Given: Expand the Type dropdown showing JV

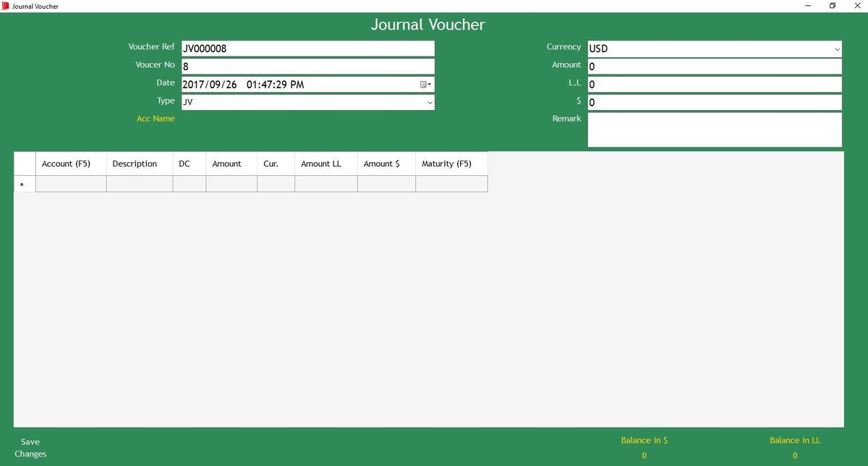Looking at the screenshot, I should click(x=430, y=103).
